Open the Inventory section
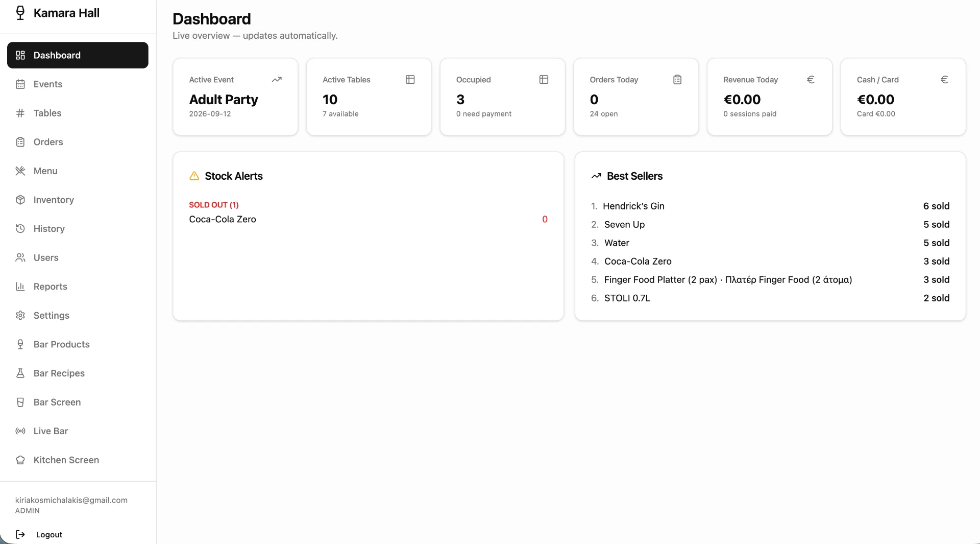 click(x=78, y=200)
